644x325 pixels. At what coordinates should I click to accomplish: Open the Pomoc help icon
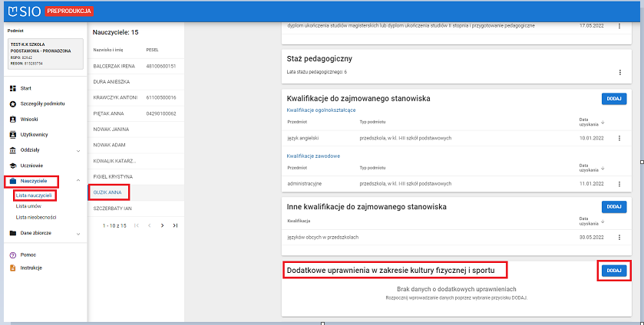tap(13, 254)
